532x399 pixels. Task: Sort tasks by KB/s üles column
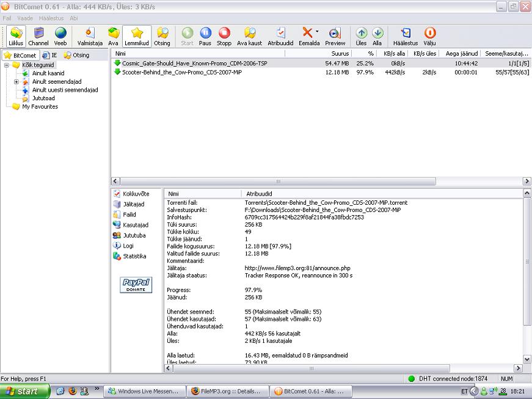[x=423, y=54]
